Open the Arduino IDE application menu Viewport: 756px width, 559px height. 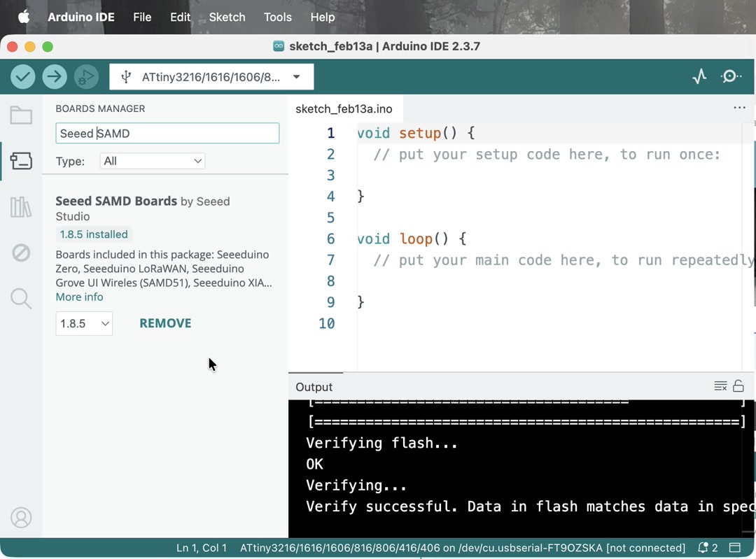(81, 17)
